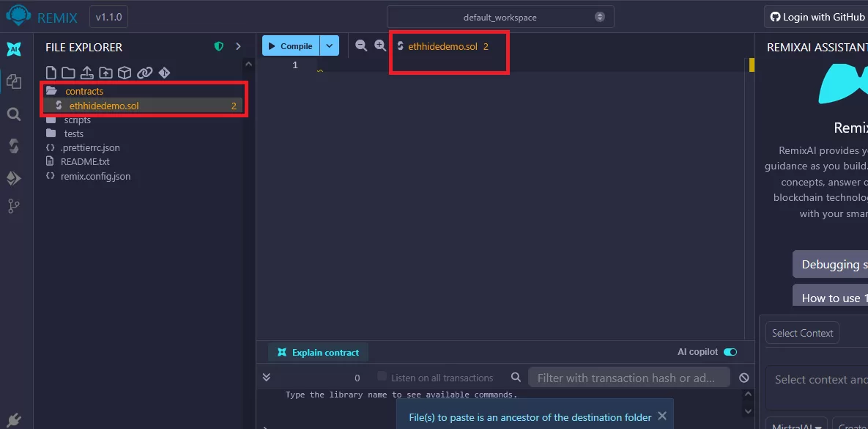
Task: Open the Git source control panel
Action: click(14, 206)
